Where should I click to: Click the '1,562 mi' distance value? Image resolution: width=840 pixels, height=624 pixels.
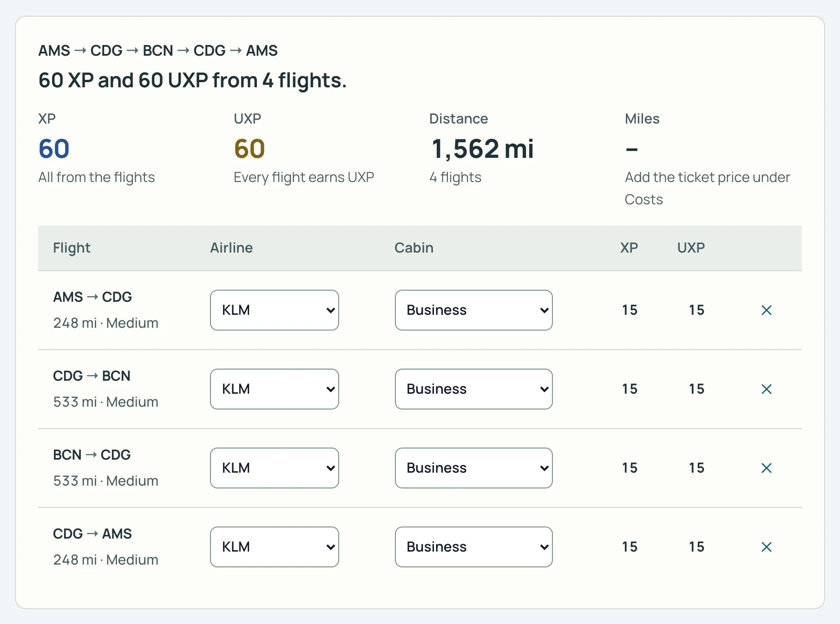point(482,149)
